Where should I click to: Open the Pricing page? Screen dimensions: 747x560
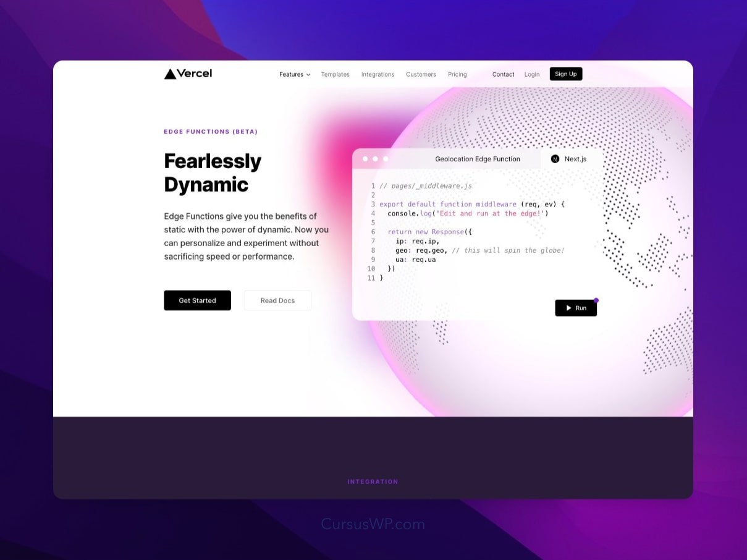pyautogui.click(x=457, y=74)
